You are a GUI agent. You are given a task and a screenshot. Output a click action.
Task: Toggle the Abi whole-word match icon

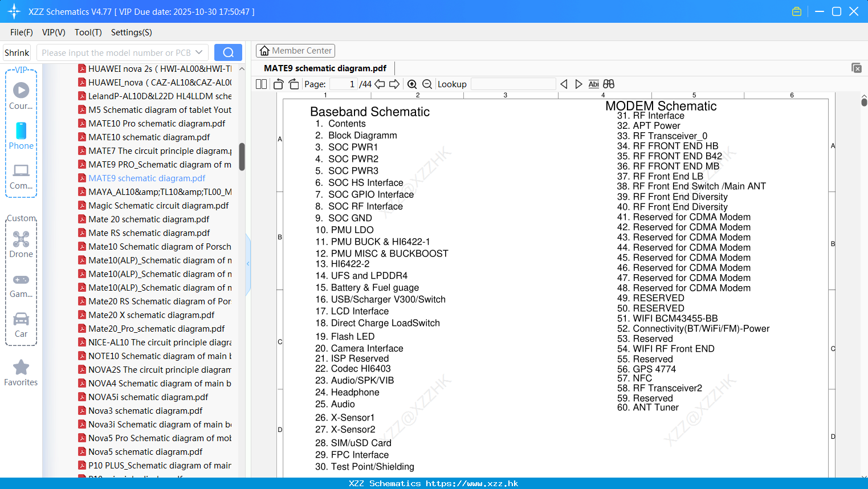[x=593, y=84]
